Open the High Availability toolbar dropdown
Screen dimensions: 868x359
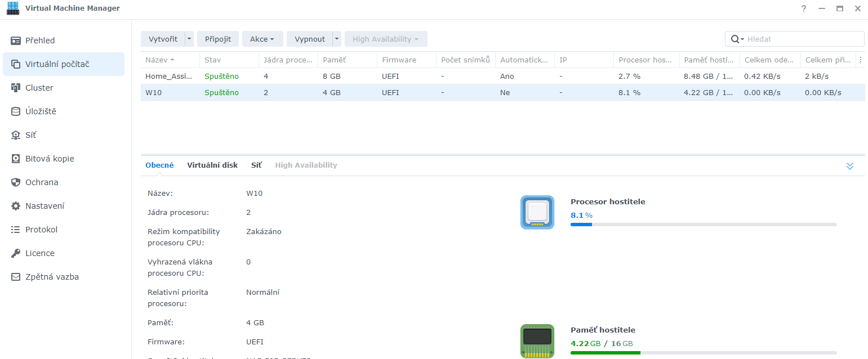(386, 39)
